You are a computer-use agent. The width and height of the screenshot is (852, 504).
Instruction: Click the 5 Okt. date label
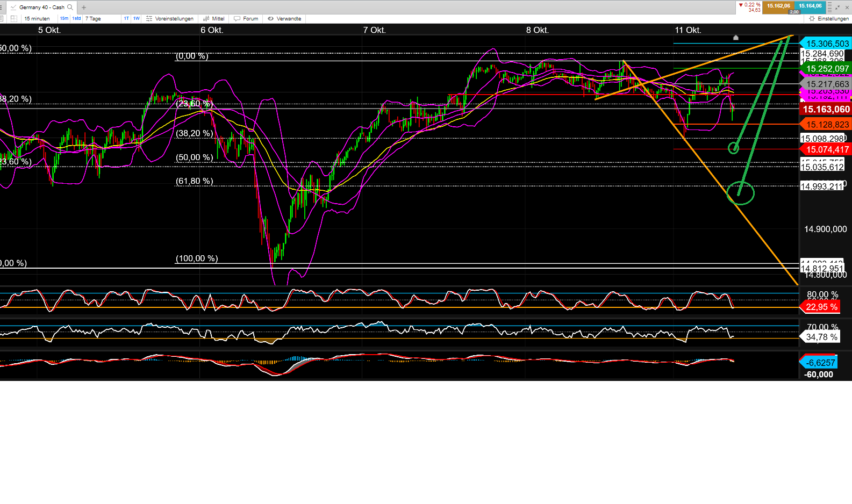point(49,30)
